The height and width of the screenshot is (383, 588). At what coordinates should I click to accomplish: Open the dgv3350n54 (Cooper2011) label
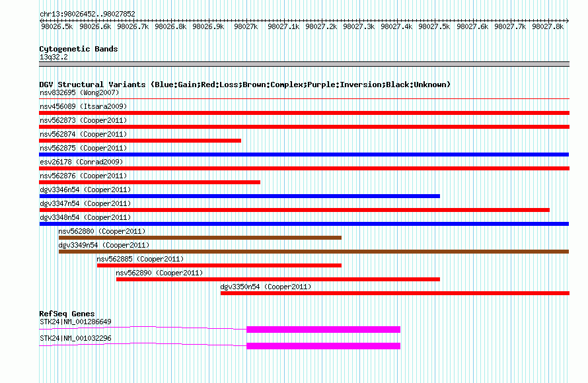[x=266, y=287]
